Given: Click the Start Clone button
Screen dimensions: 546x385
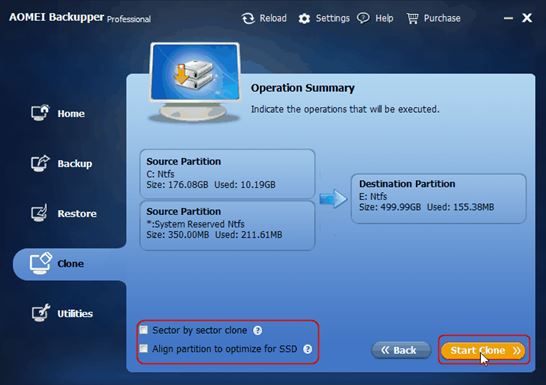Looking at the screenshot, I should 483,350.
